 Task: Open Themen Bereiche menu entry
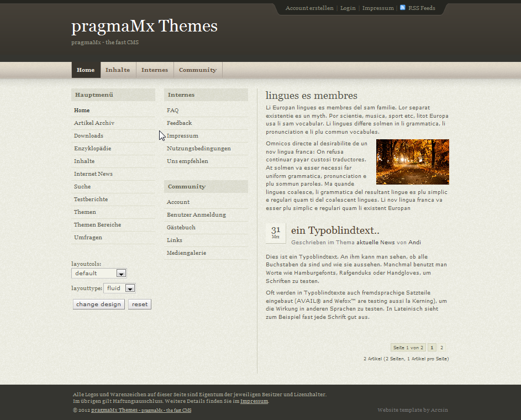[x=97, y=224]
